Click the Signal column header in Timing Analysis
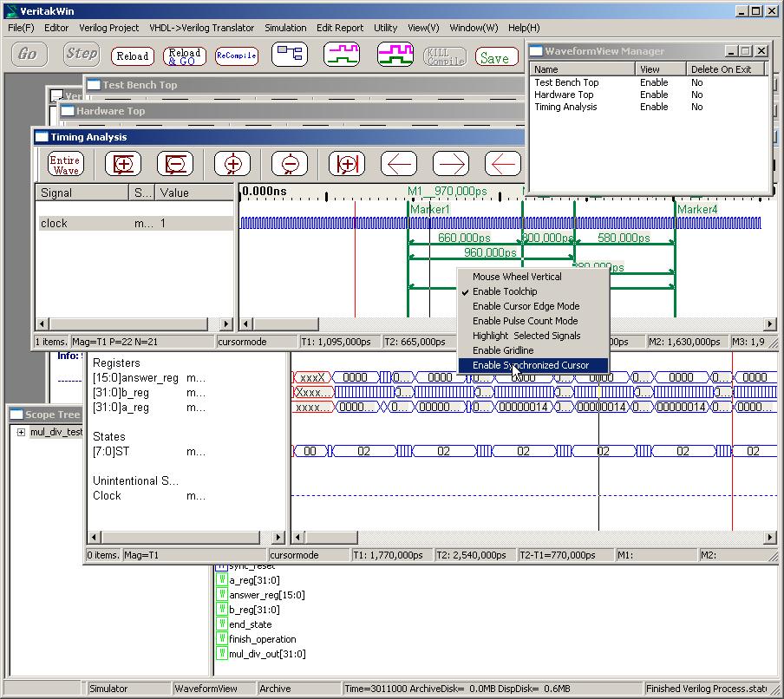Viewport: 784px width, 699px height. (x=82, y=193)
